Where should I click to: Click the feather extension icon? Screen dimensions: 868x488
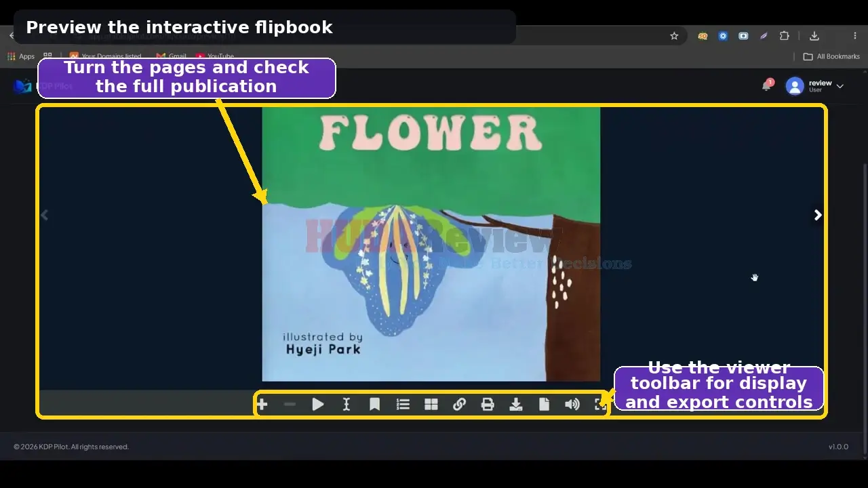tap(764, 36)
